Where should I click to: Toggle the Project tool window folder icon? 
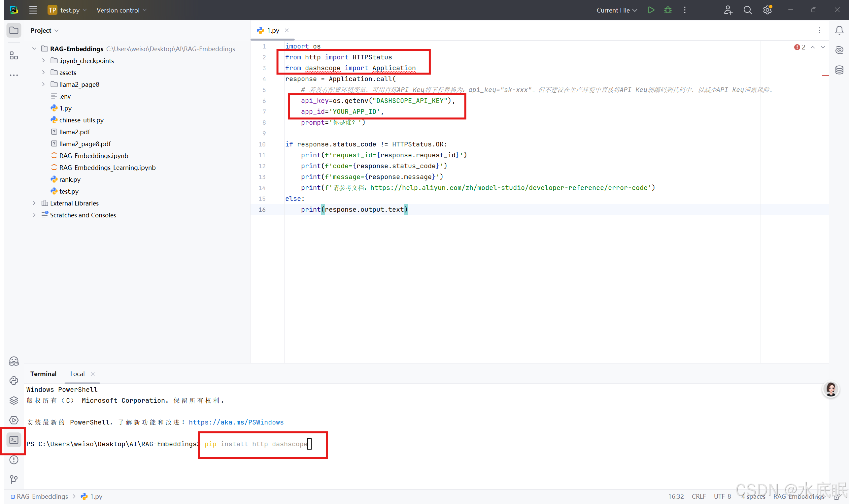[14, 31]
